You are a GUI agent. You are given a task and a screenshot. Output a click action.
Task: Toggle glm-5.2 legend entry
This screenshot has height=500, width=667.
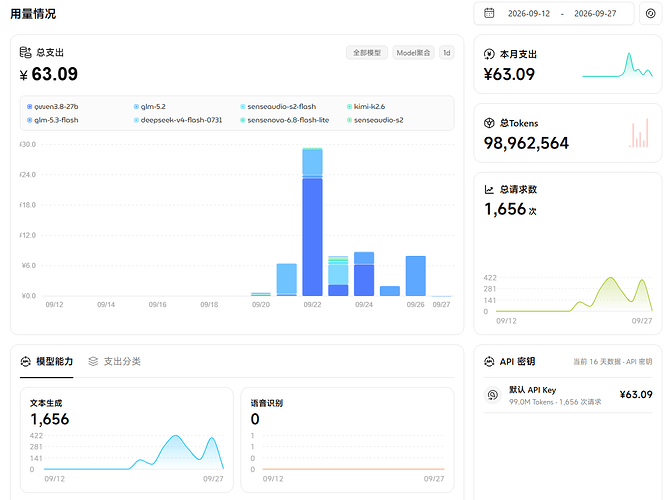(x=150, y=106)
